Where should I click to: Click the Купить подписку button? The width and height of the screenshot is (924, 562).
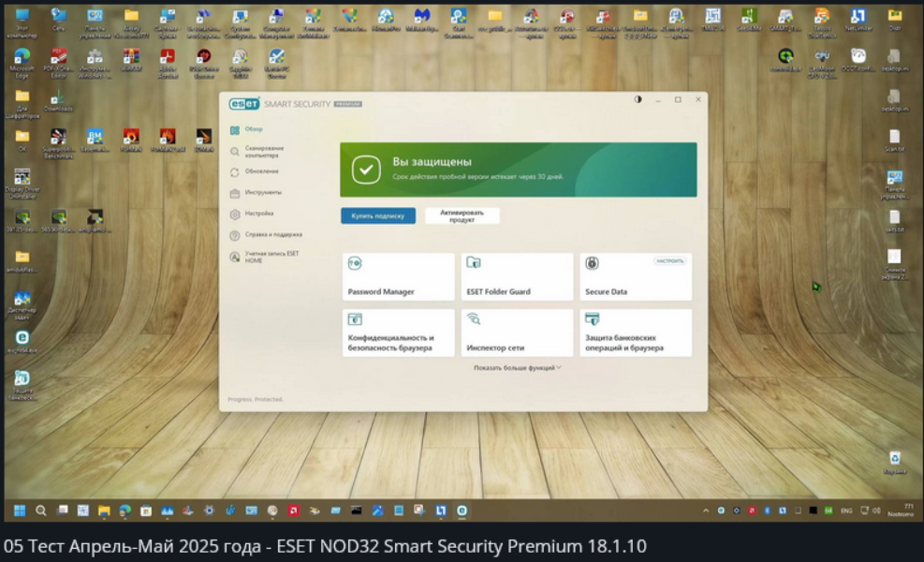[x=377, y=215]
